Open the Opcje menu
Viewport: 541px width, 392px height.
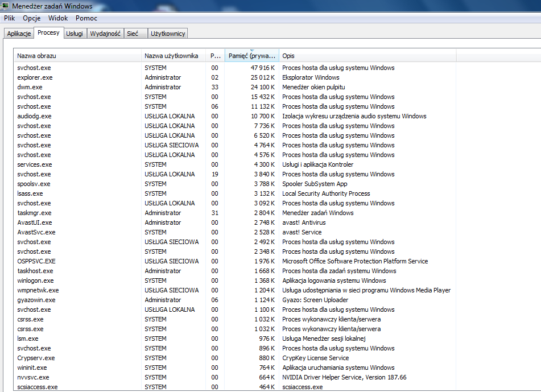pyautogui.click(x=32, y=18)
